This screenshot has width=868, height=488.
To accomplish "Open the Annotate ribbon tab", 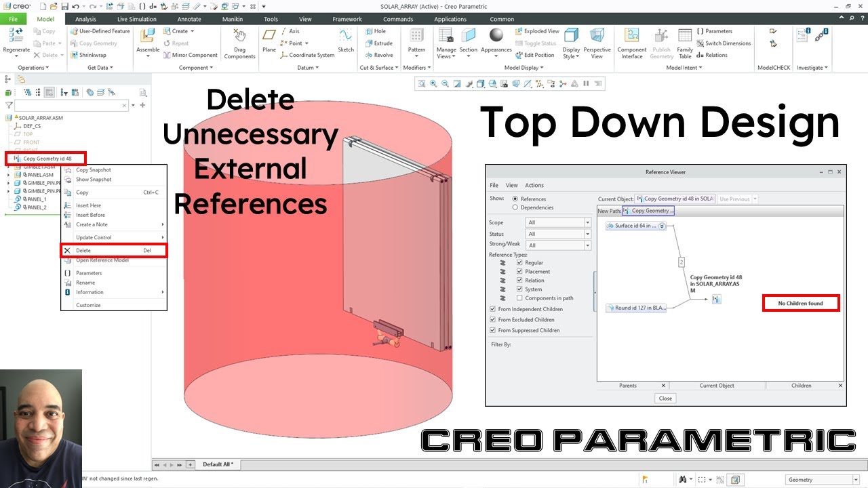I will coord(189,19).
